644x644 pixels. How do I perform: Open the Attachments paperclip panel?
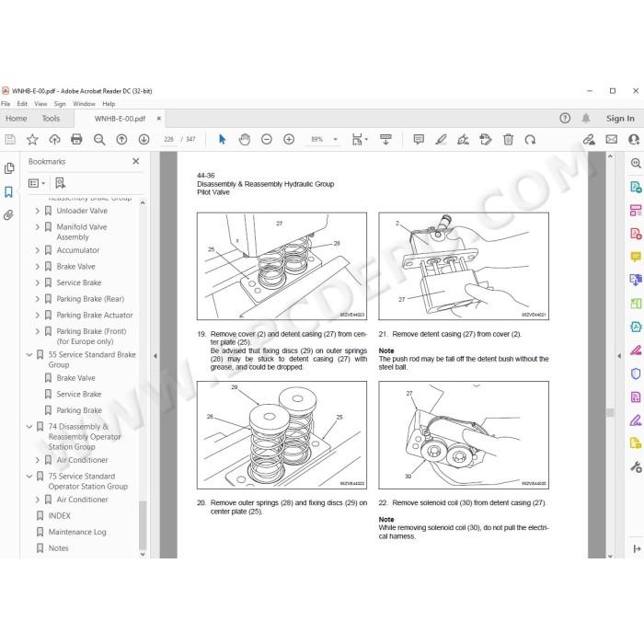8,214
